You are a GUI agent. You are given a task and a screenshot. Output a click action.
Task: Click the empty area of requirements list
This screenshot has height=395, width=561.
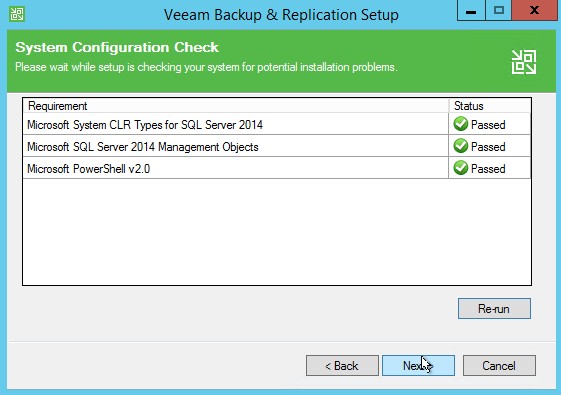tap(277, 232)
